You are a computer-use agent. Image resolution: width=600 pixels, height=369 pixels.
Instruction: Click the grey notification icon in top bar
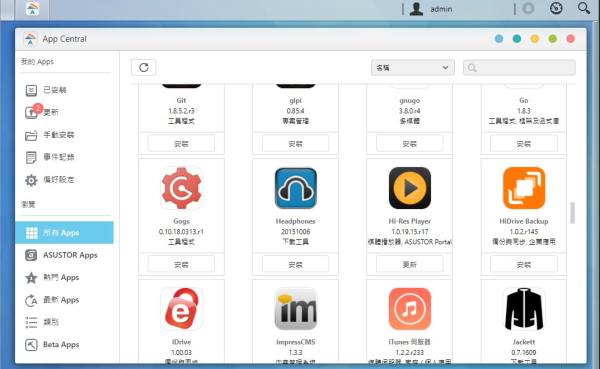[x=528, y=8]
